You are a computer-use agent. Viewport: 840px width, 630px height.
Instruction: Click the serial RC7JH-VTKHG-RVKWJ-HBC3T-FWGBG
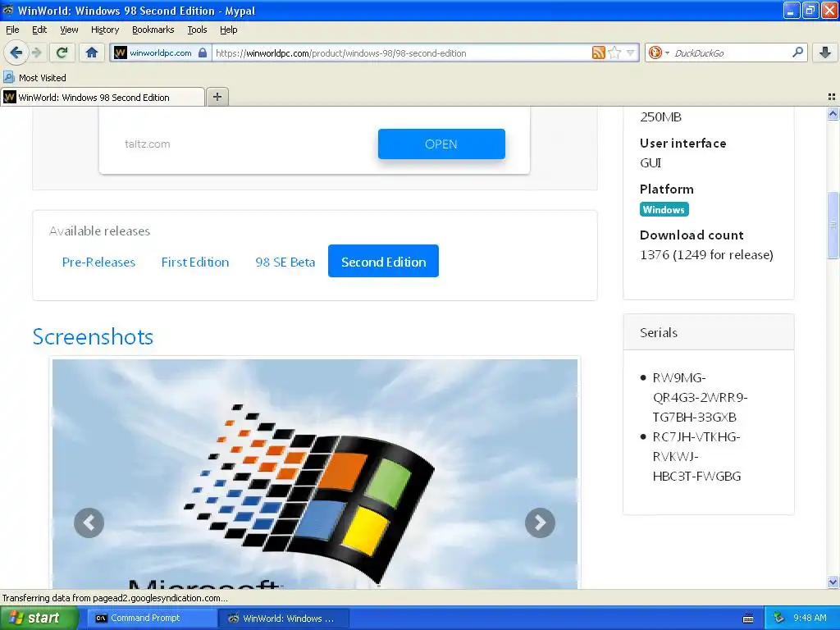[x=696, y=456]
